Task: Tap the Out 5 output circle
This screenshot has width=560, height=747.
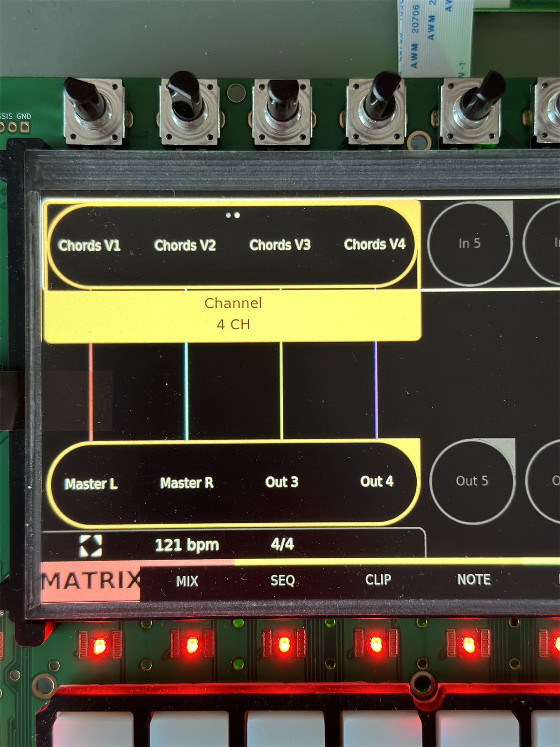Action: coord(472,481)
